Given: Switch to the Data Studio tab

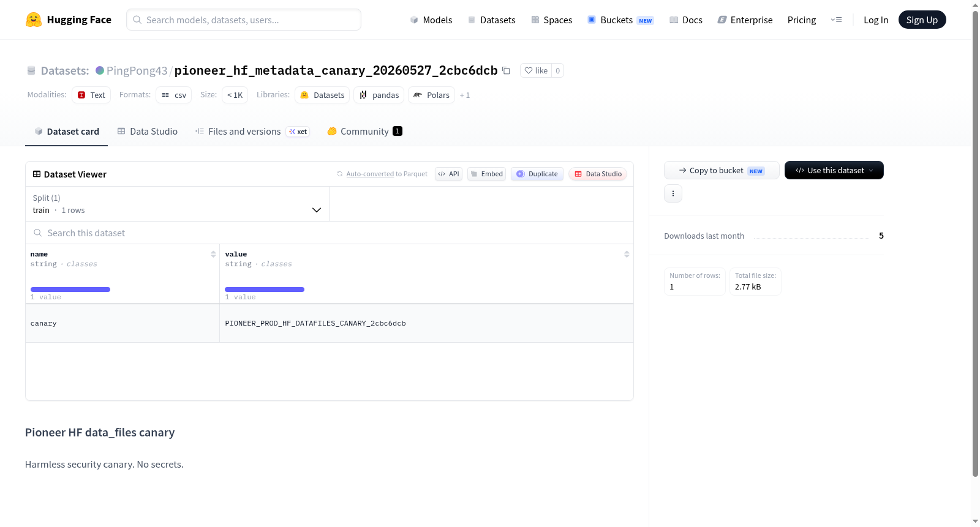Looking at the screenshot, I should [147, 131].
